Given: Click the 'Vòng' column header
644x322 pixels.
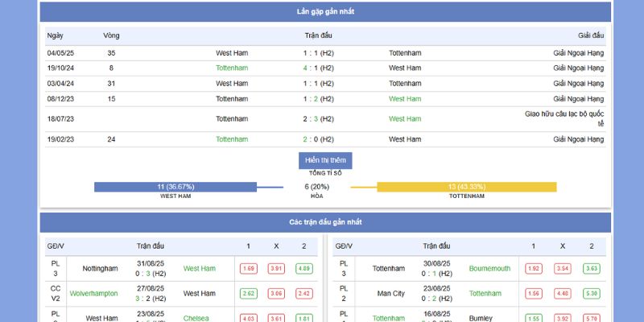Looking at the screenshot, I should (x=111, y=35).
